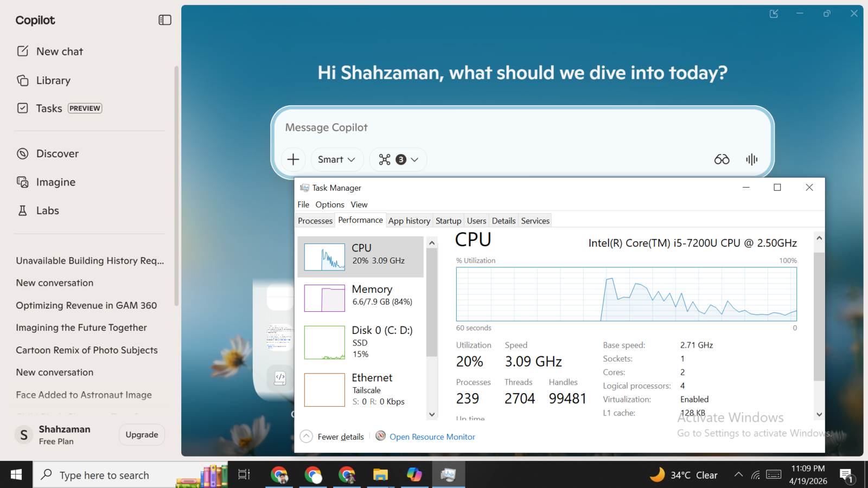Start a New chat in Copilot
This screenshot has height=488, width=868.
pyautogui.click(x=50, y=52)
